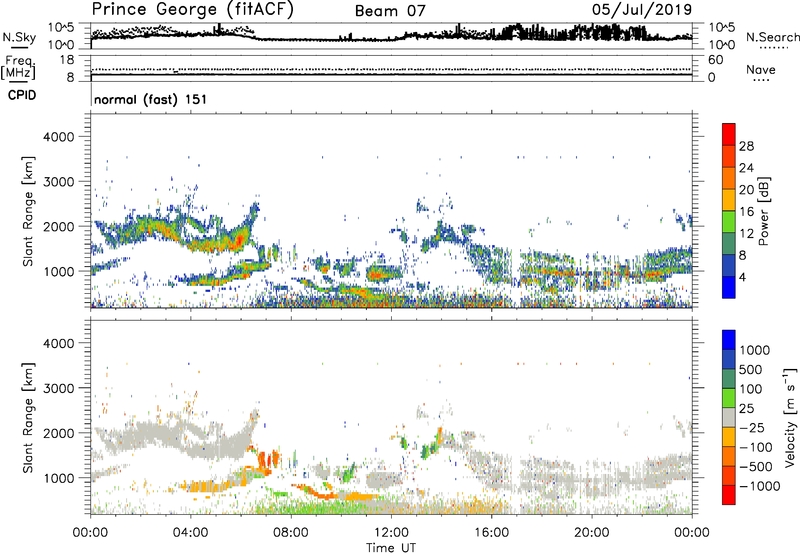Click the blue bottom of the power colorbar
Image resolution: width=800 pixels, height=554 pixels.
pyautogui.click(x=729, y=290)
